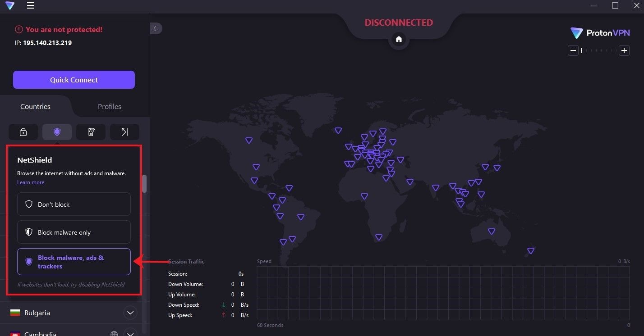The image size is (644, 336).
Task: Click the Quick Connect button
Action: pos(74,80)
